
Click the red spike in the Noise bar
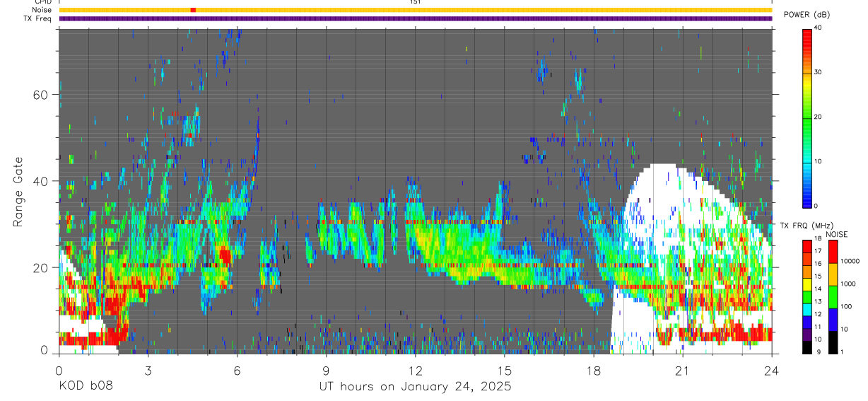193,10
